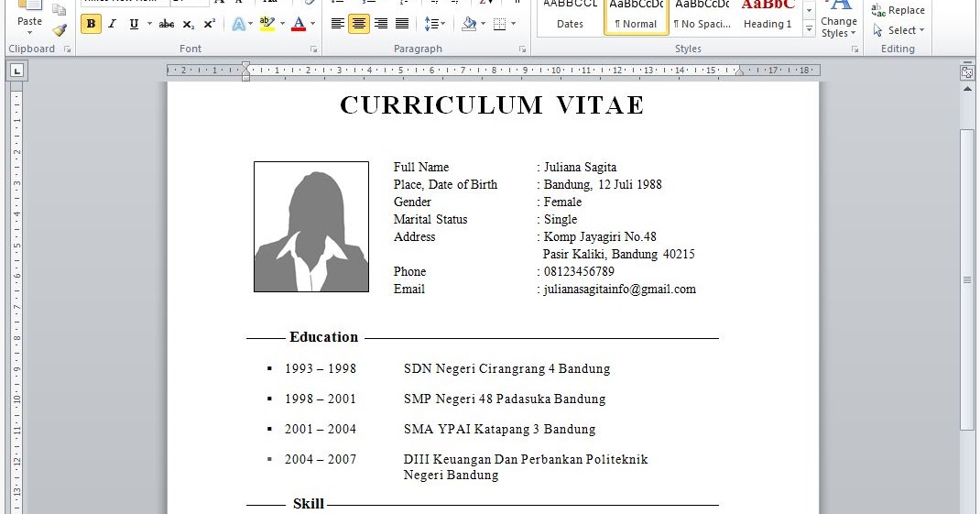
Task: Click SDN Negeri Cirangrang 4 Bandung entry
Action: [x=506, y=369]
